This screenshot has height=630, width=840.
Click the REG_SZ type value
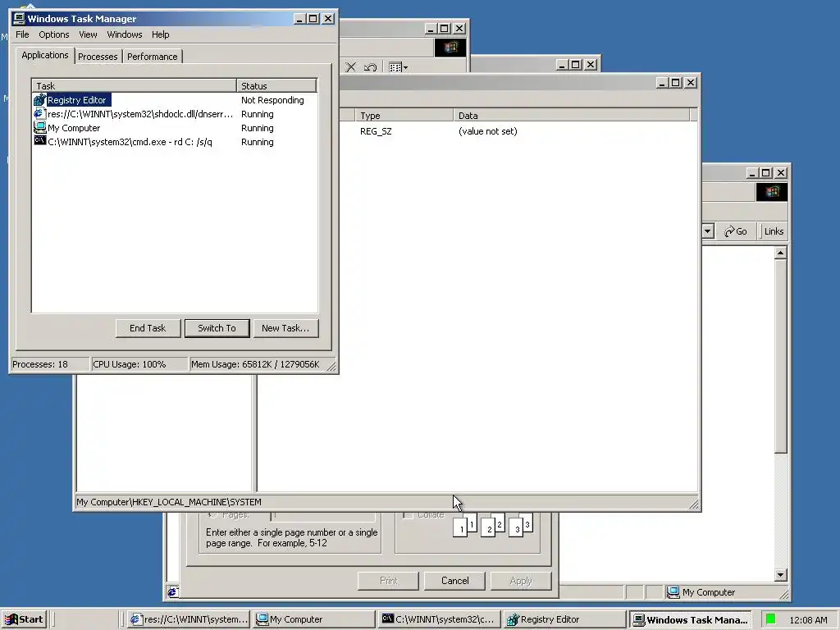pos(376,131)
